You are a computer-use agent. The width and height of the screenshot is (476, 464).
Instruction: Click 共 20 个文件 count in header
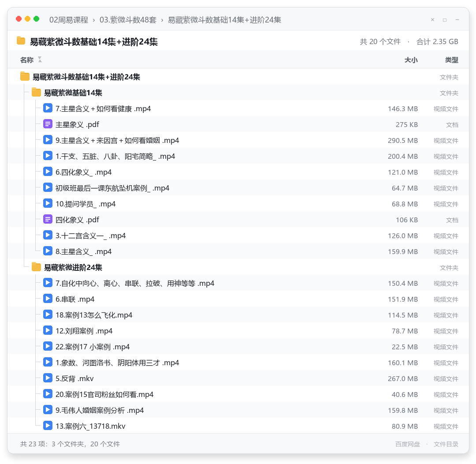point(380,41)
